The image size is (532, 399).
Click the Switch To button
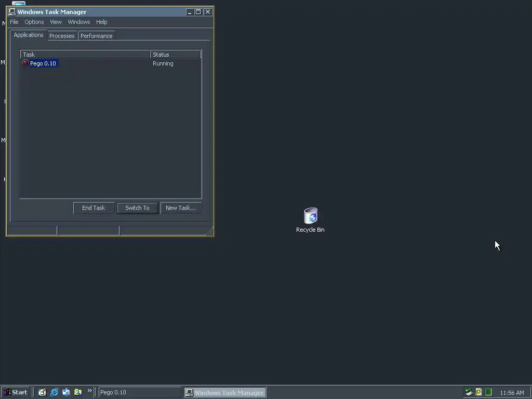click(137, 208)
